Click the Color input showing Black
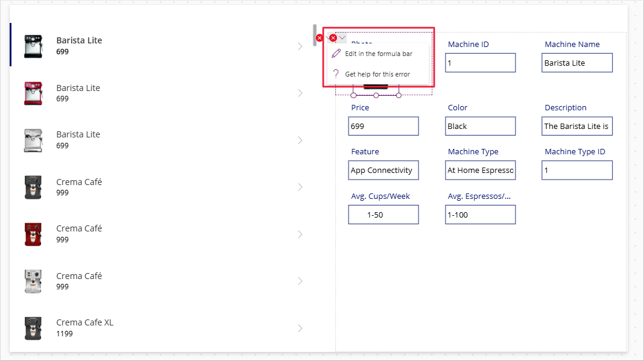The image size is (644, 361). (x=480, y=126)
